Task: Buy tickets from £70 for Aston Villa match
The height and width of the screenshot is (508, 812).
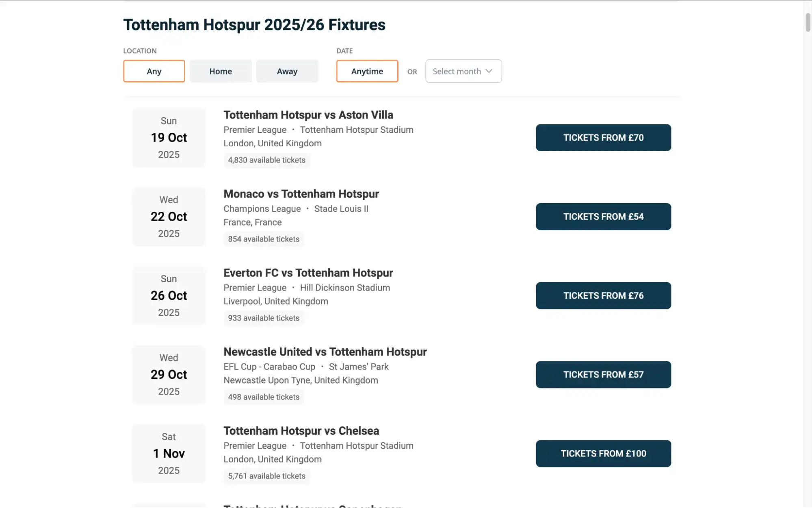Action: pyautogui.click(x=603, y=137)
